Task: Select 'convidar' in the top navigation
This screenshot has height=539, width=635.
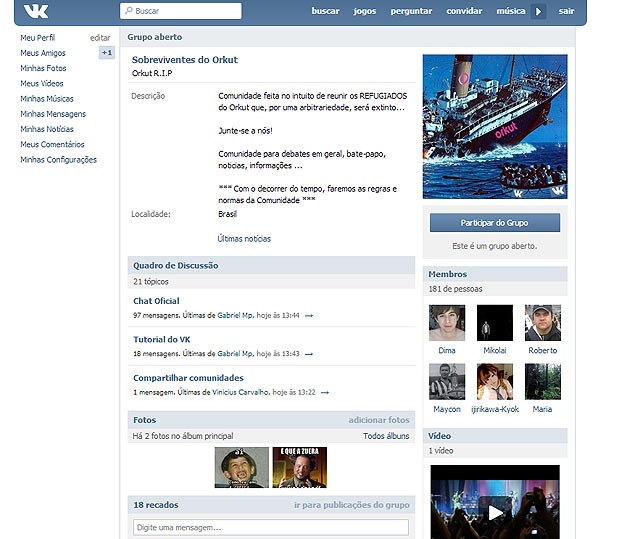Action: tap(463, 11)
